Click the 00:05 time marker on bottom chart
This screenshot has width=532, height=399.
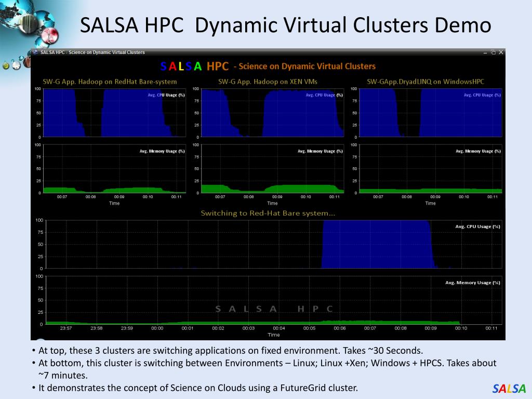[x=309, y=328]
